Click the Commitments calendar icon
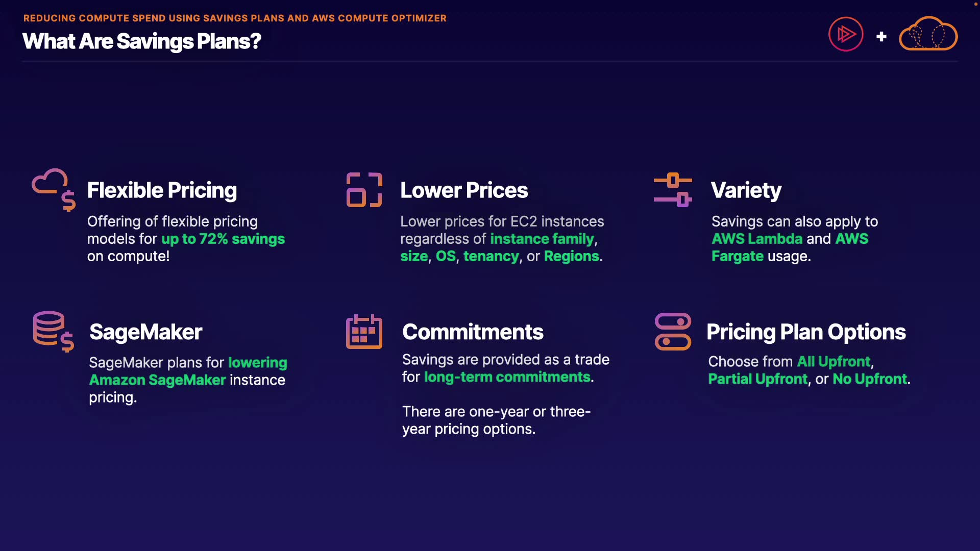Image resolution: width=980 pixels, height=551 pixels. (364, 332)
